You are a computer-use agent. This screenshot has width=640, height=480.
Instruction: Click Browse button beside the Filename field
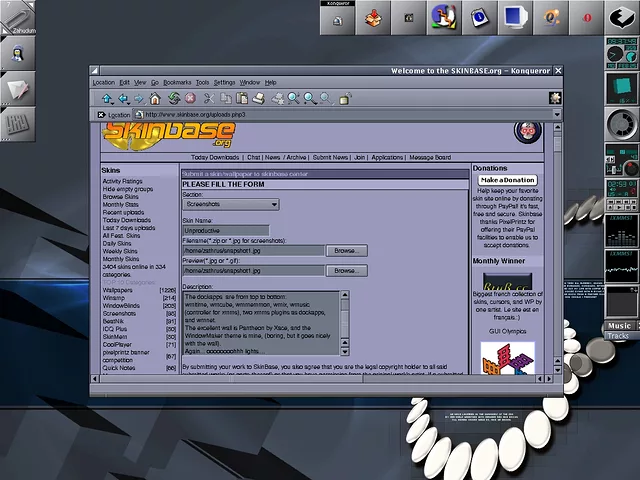(x=345, y=251)
